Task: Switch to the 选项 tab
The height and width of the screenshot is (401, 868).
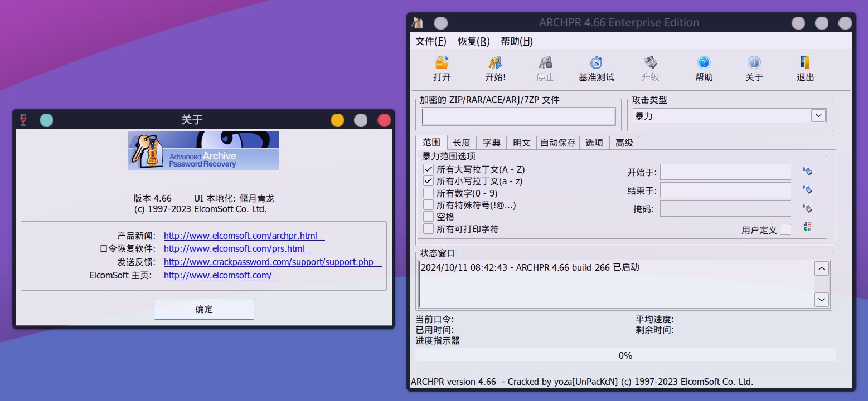Action: [594, 143]
